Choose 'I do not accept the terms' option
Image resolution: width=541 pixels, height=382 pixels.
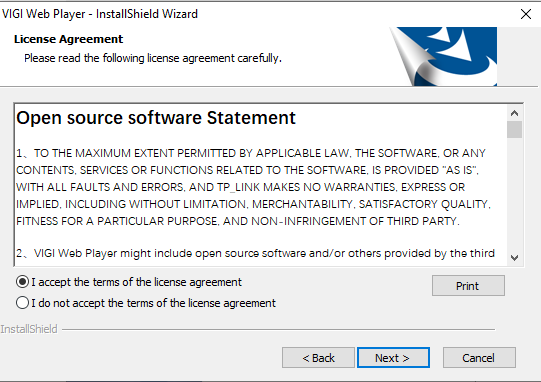[22, 303]
